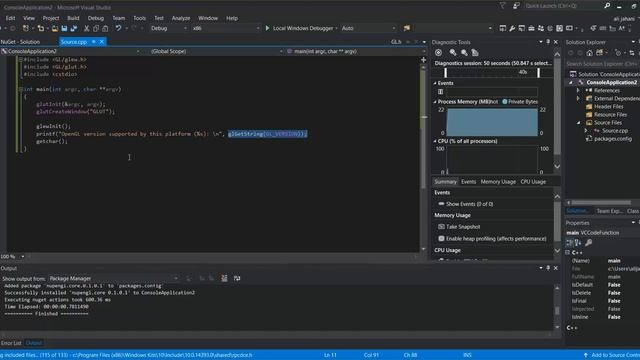Open the Show output from Package Manager dropdown
This screenshot has width=640, height=360.
tap(113, 278)
